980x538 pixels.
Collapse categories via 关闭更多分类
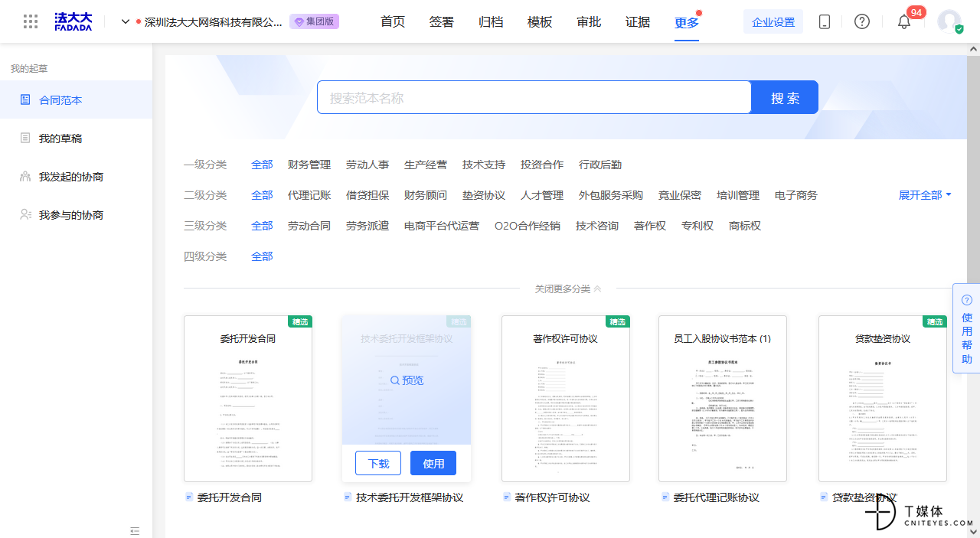[568, 289]
